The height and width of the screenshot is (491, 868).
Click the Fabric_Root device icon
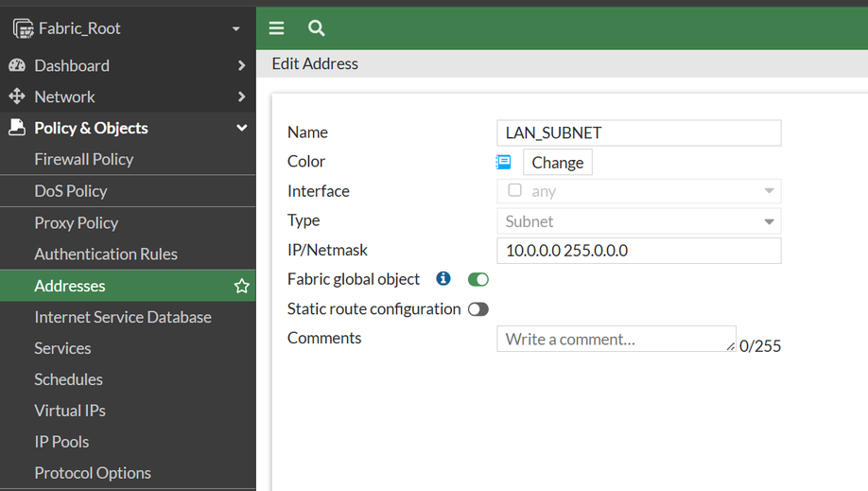[23, 28]
